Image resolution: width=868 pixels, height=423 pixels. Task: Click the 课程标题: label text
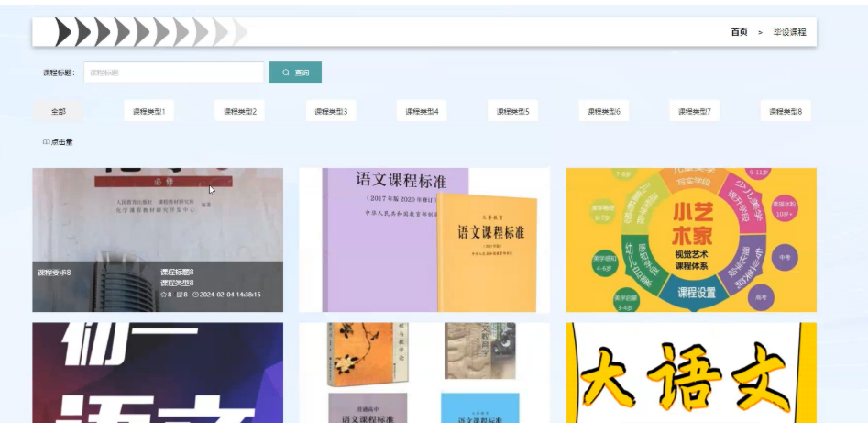(59, 72)
